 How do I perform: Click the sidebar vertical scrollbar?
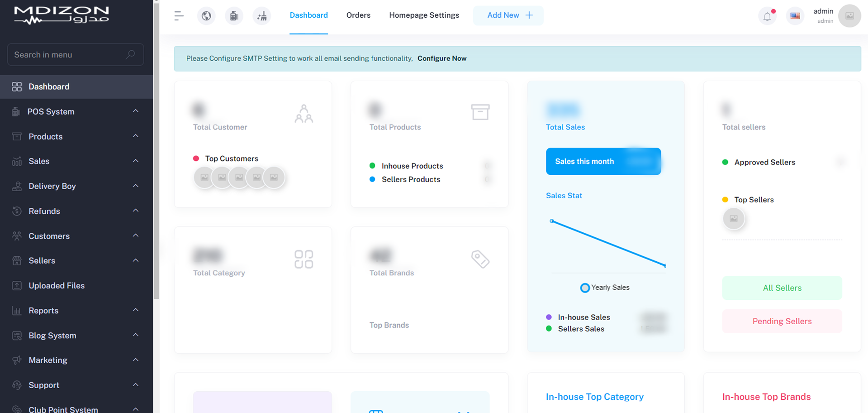(x=157, y=149)
